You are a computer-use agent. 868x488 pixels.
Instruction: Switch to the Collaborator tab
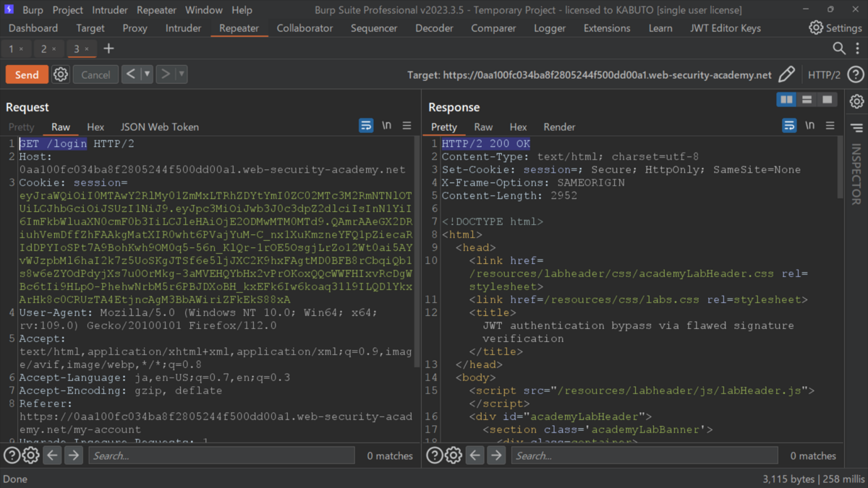click(x=305, y=28)
